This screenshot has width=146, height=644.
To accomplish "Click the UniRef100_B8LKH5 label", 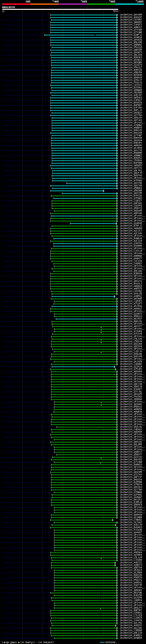I will 131,42.
